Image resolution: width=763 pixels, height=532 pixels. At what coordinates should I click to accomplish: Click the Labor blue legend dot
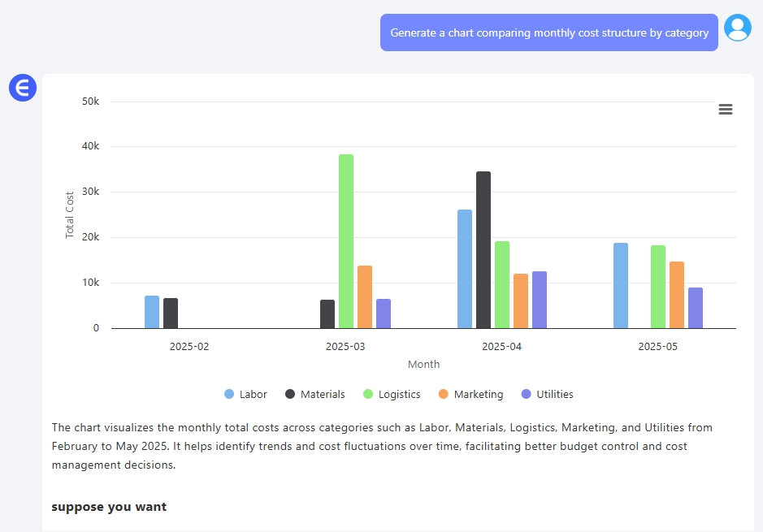click(x=229, y=395)
